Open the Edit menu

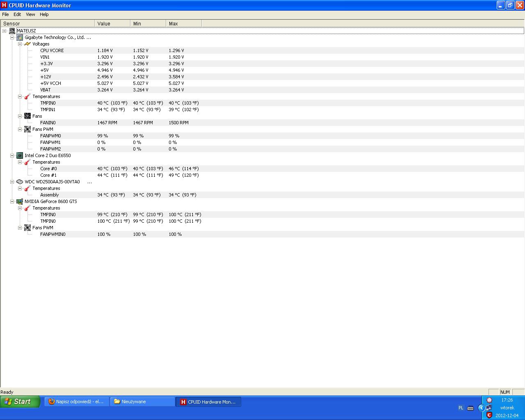17,14
